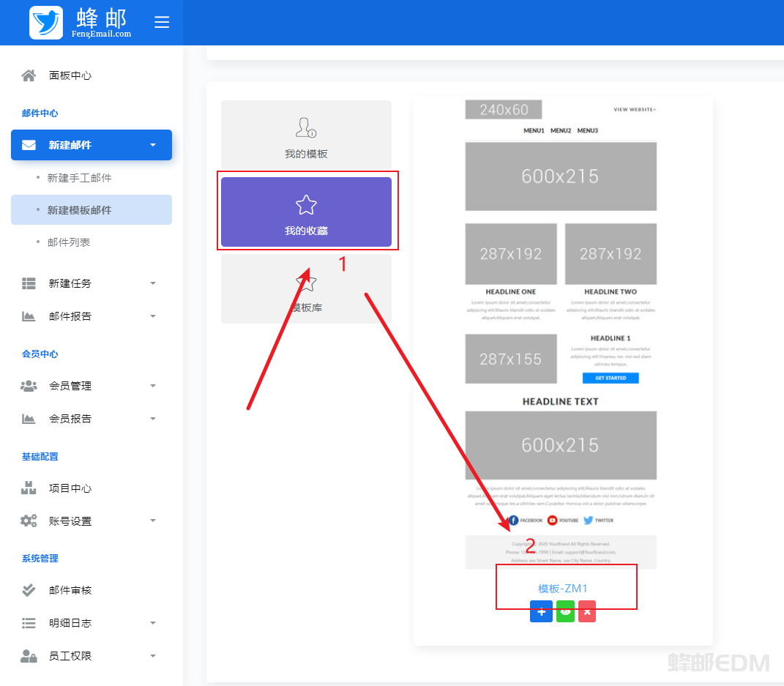
Task: Click the 邮件中心 section heading
Action: [40, 113]
